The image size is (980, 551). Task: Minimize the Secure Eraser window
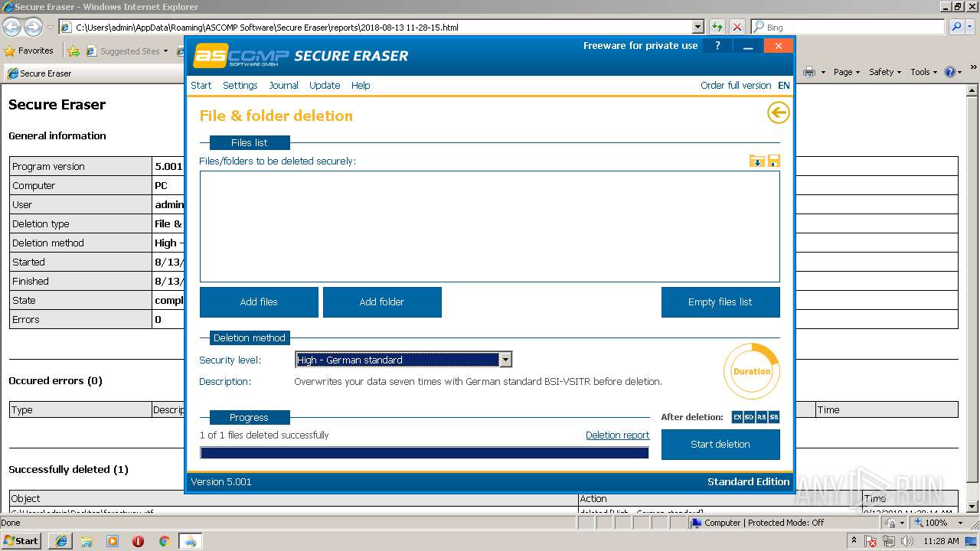click(748, 46)
